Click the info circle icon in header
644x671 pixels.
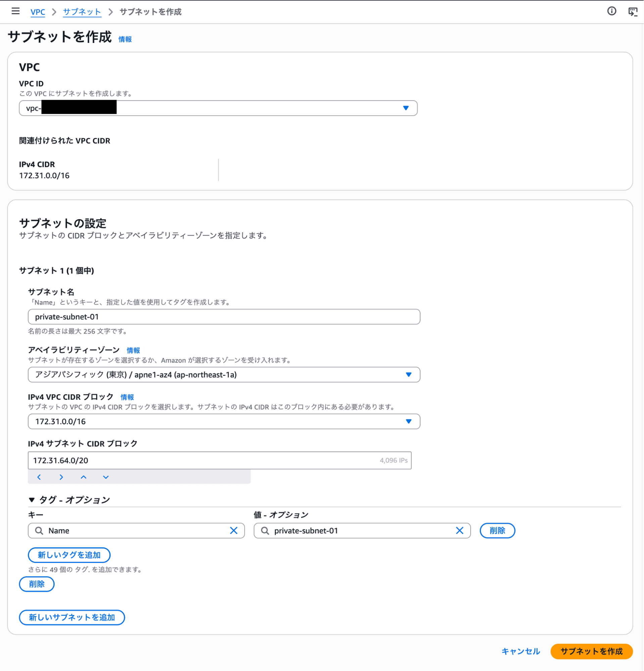pos(611,11)
